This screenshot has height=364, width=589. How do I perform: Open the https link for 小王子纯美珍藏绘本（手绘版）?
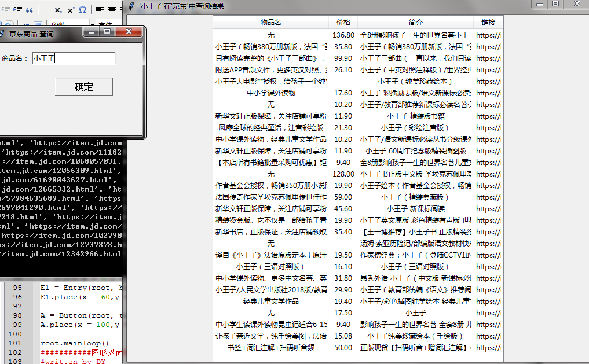point(488,336)
